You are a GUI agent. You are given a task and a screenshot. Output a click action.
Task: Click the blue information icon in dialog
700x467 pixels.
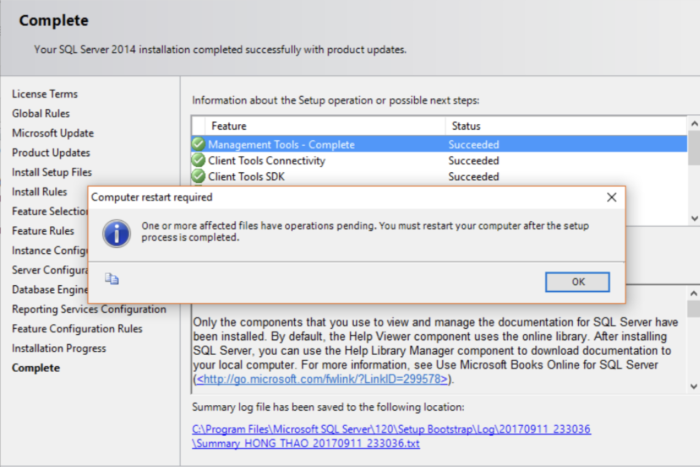117,234
